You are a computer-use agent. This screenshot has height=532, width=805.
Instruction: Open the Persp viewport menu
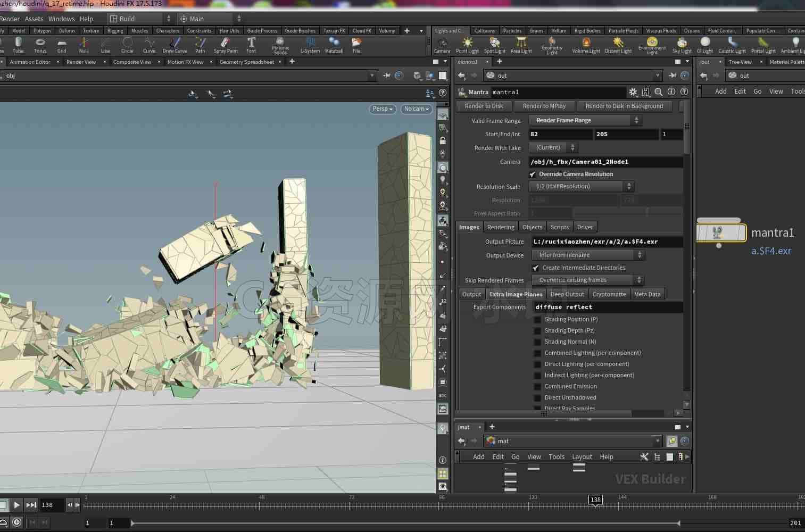tap(383, 109)
